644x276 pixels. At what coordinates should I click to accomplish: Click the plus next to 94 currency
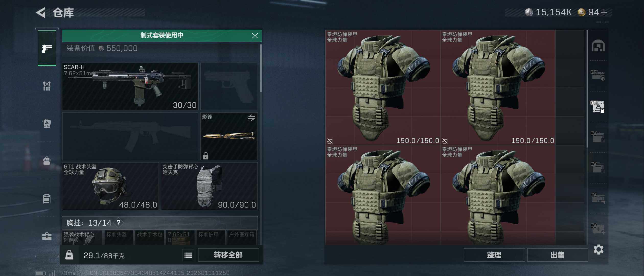click(604, 12)
